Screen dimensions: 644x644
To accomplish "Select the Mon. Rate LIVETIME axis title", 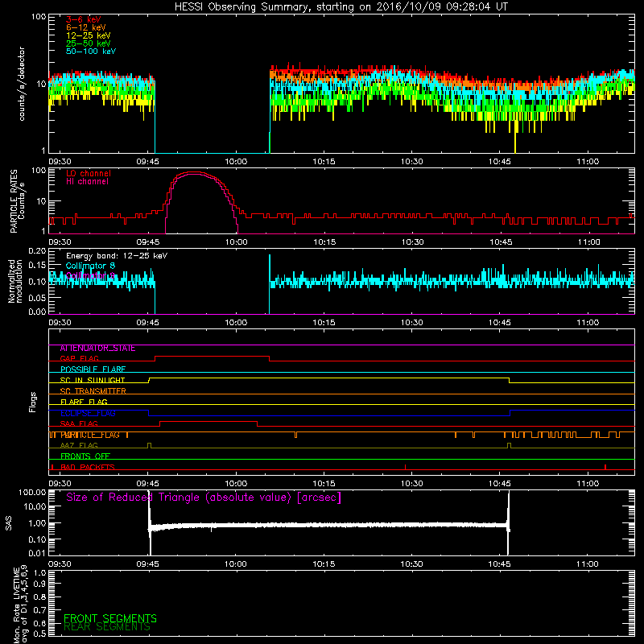I will [x=20, y=604].
